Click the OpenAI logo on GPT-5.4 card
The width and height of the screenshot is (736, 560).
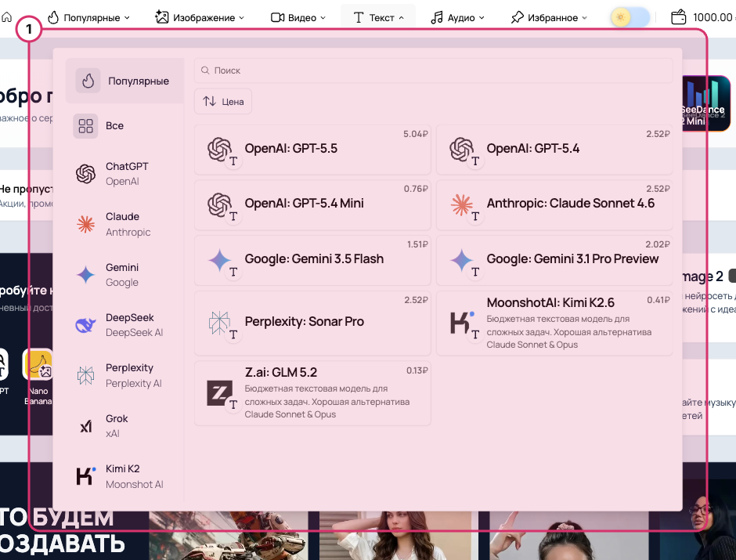462,150
